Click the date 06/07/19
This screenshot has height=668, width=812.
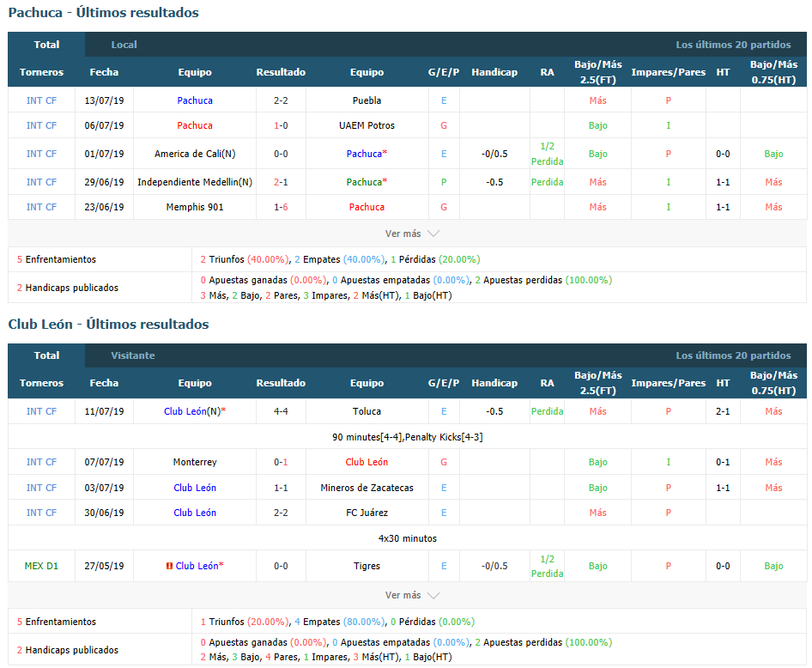pos(104,125)
